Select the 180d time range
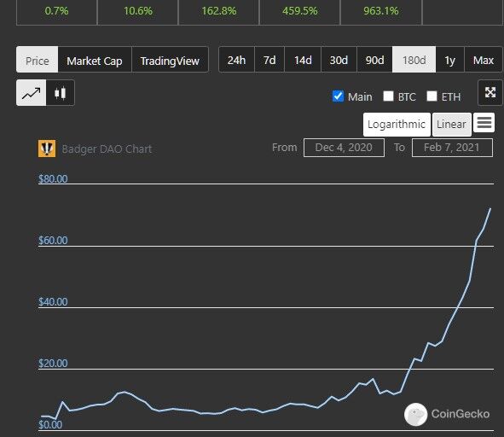 414,60
